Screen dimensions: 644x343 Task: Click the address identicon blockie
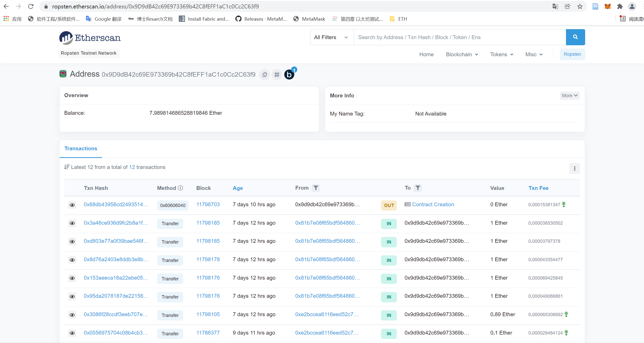(x=63, y=74)
